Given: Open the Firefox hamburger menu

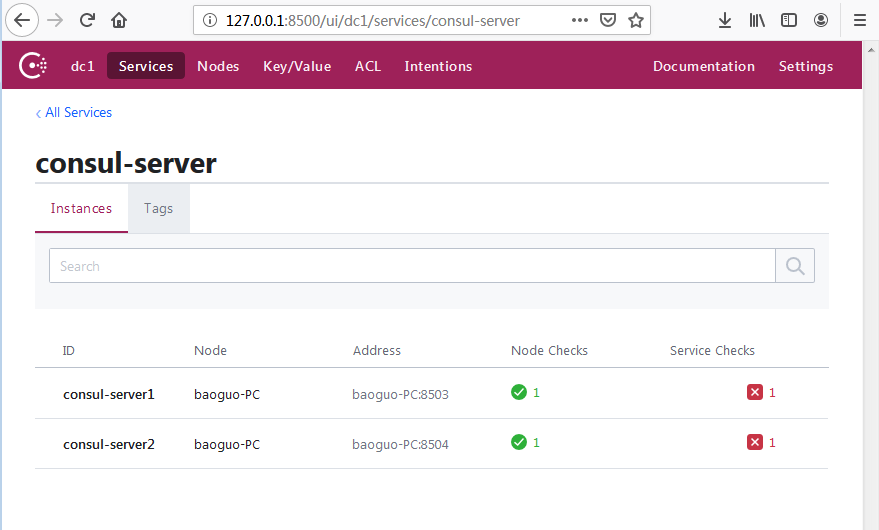Looking at the screenshot, I should tap(860, 20).
